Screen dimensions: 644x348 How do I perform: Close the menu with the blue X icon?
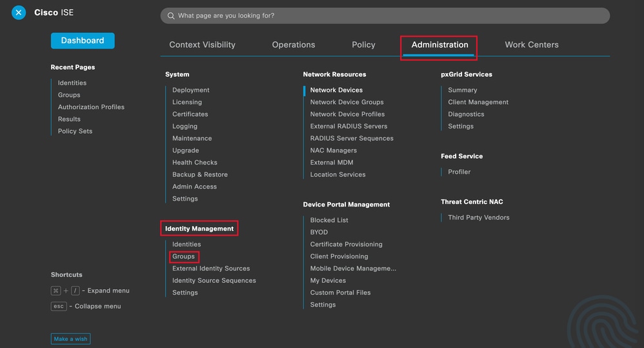pos(19,12)
